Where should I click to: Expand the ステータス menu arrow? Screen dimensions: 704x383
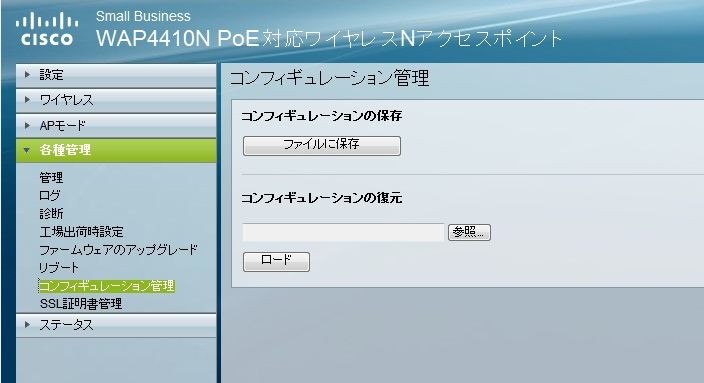point(27,325)
